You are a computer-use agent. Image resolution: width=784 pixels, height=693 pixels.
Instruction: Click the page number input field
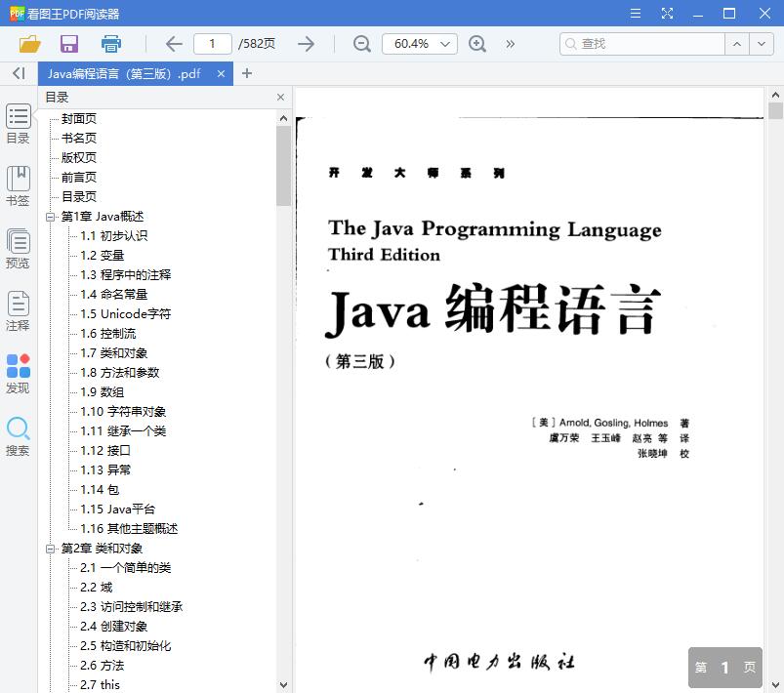pos(213,44)
